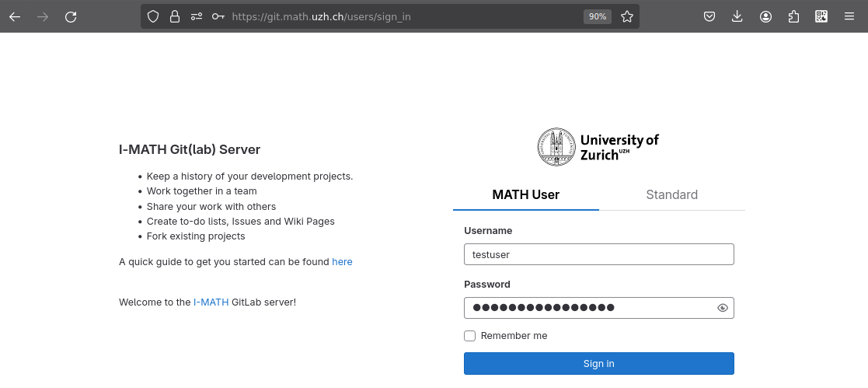Image resolution: width=868 pixels, height=388 pixels.
Task: Open the downloads panel
Action: coord(737,16)
